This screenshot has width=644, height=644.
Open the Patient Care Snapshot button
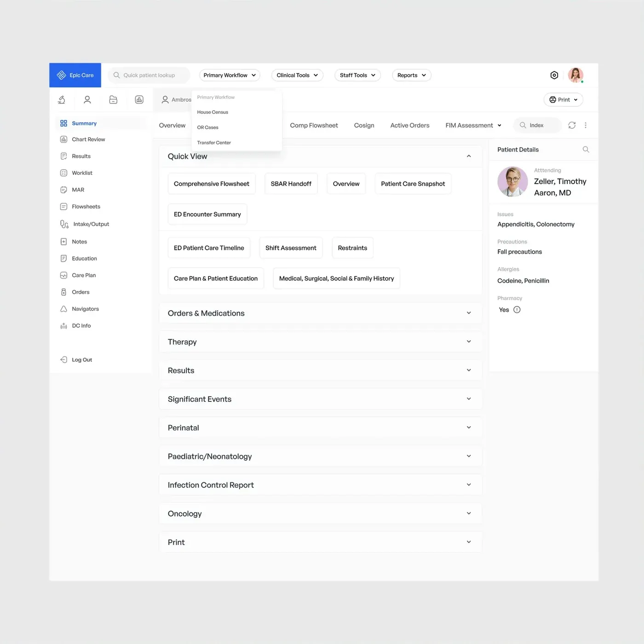[x=413, y=184]
